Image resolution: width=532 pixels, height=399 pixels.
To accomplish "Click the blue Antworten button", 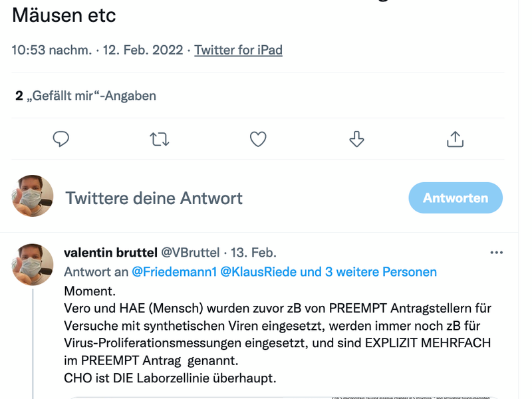I will pos(456,198).
